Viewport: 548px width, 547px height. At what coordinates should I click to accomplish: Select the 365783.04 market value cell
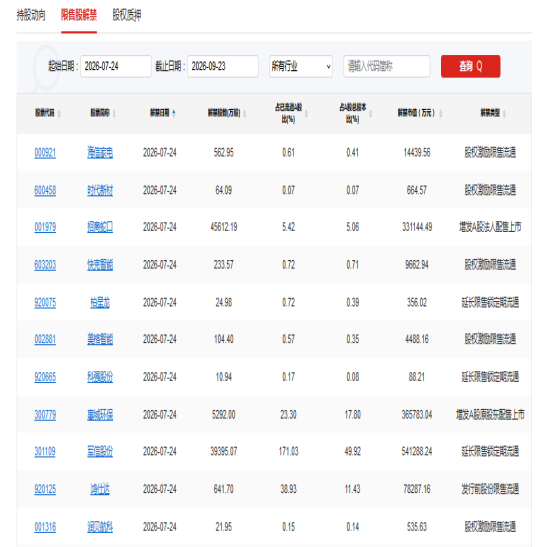click(x=417, y=415)
